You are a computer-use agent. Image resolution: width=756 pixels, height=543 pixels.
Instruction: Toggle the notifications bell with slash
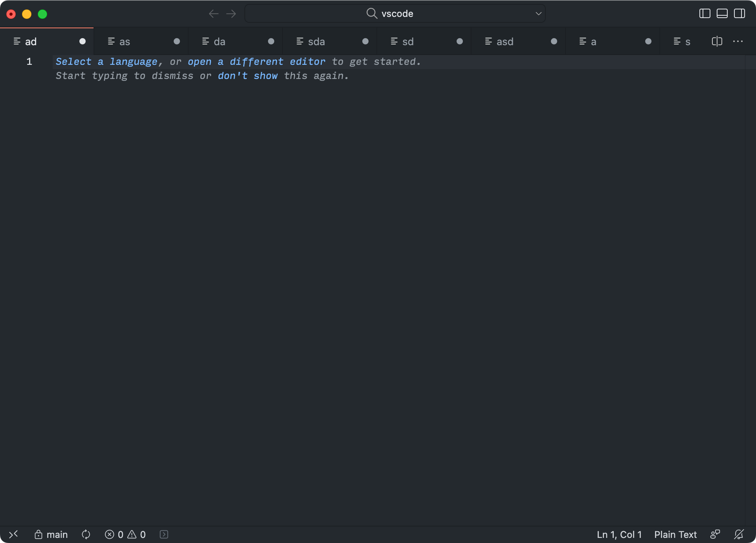pos(739,534)
